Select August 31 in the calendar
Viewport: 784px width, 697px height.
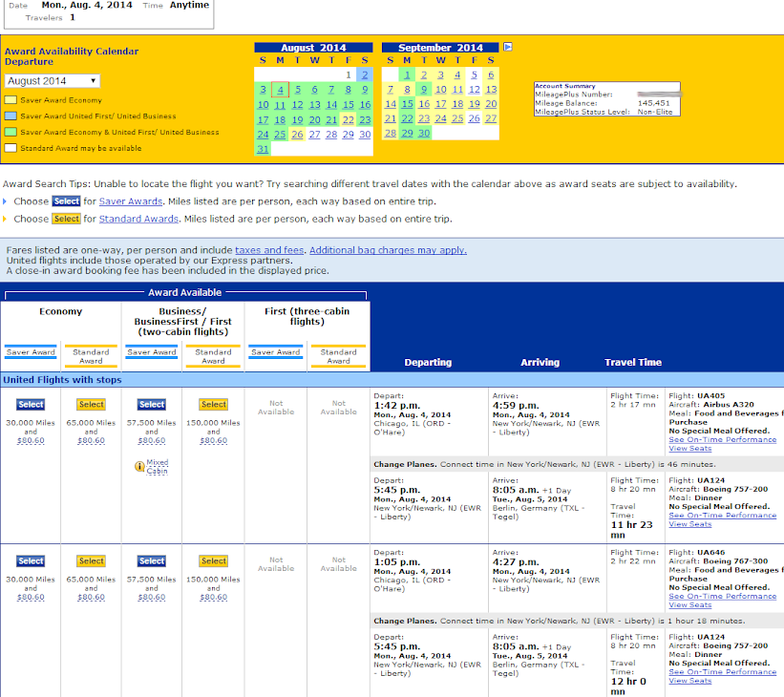coord(263,149)
